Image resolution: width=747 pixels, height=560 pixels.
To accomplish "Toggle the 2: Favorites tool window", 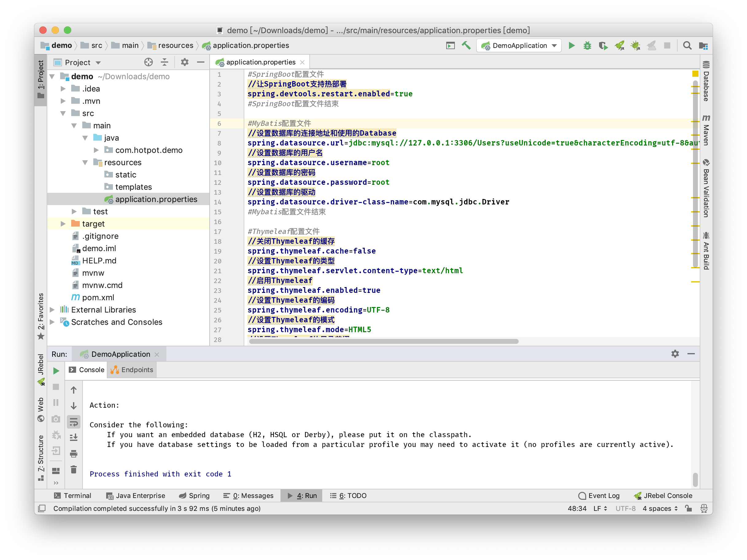I will pos(41,317).
